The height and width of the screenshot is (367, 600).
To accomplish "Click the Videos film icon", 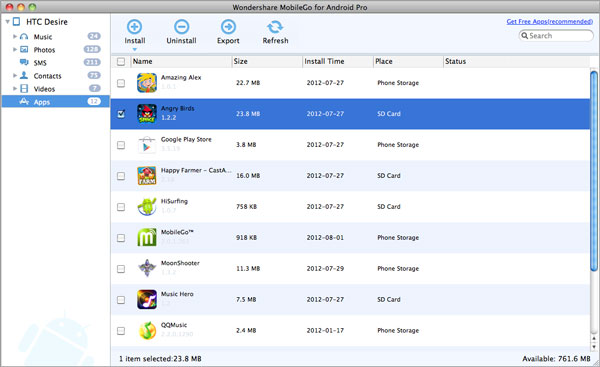I will [24, 88].
